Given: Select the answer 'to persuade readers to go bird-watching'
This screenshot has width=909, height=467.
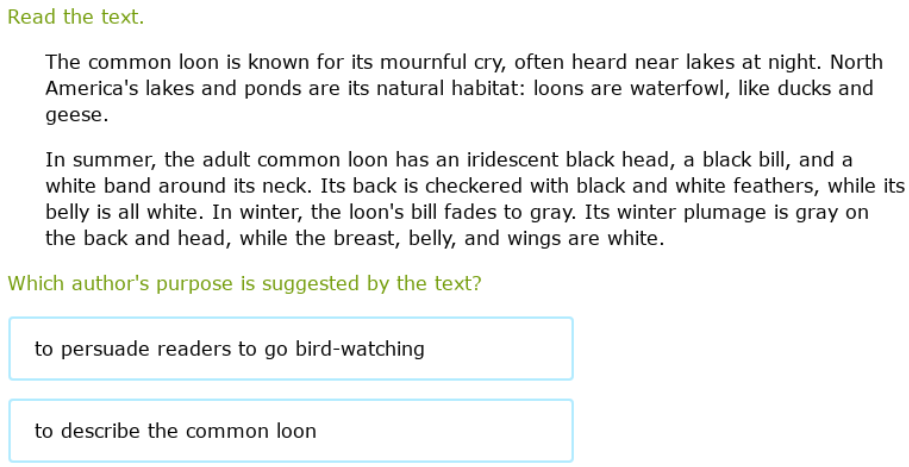Looking at the screenshot, I should point(290,349).
